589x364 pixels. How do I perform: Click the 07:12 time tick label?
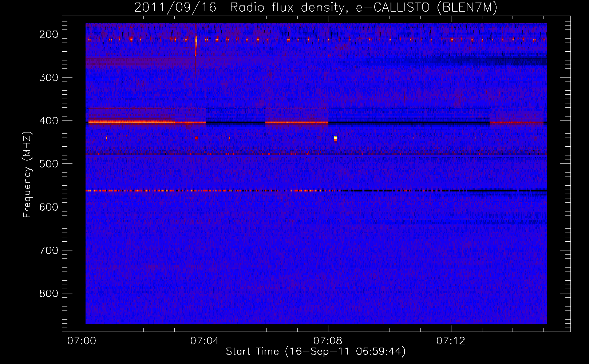coord(451,341)
